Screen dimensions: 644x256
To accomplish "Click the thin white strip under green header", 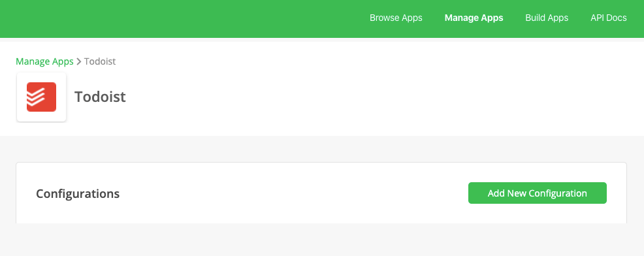I will click(322, 40).
